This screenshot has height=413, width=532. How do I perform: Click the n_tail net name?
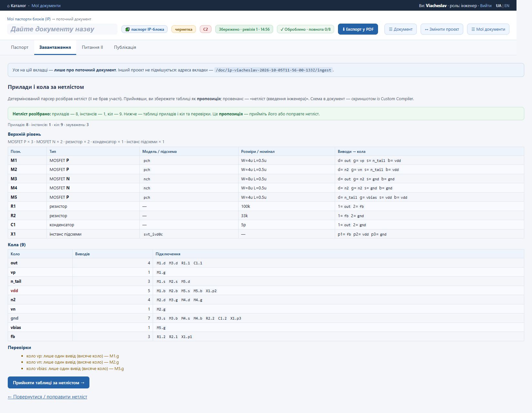pos(16,281)
